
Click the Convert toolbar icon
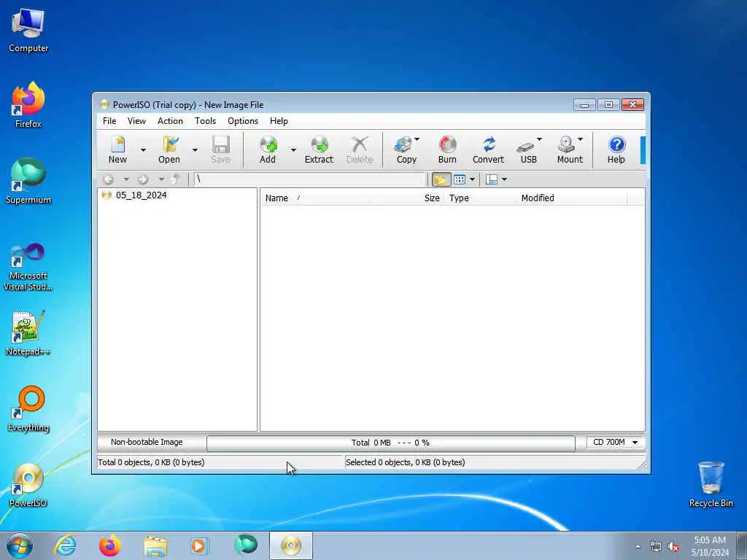[x=488, y=149]
